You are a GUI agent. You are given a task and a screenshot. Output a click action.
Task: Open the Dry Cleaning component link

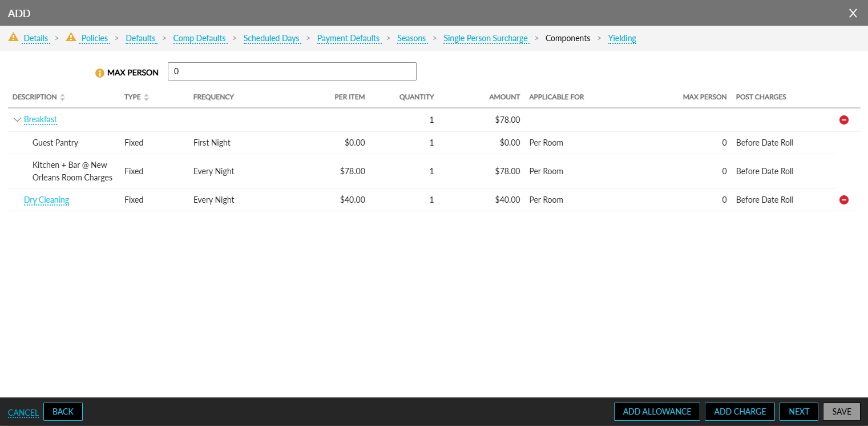tap(46, 200)
